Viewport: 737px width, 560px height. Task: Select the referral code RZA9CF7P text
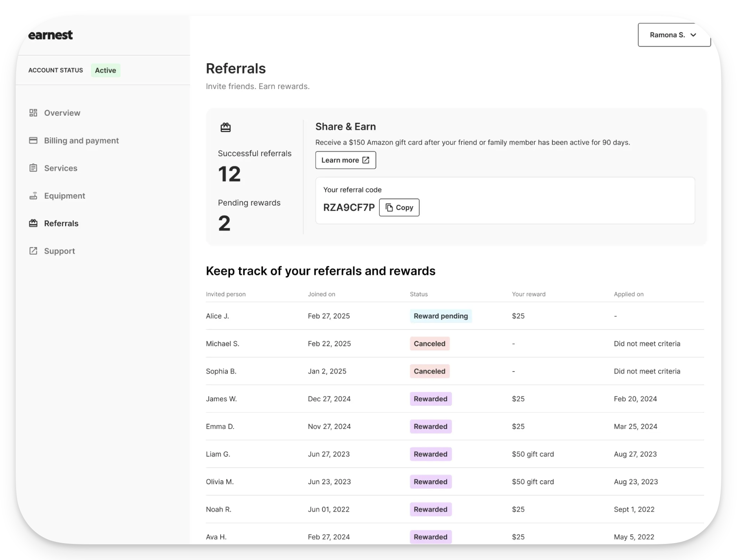pos(349,207)
